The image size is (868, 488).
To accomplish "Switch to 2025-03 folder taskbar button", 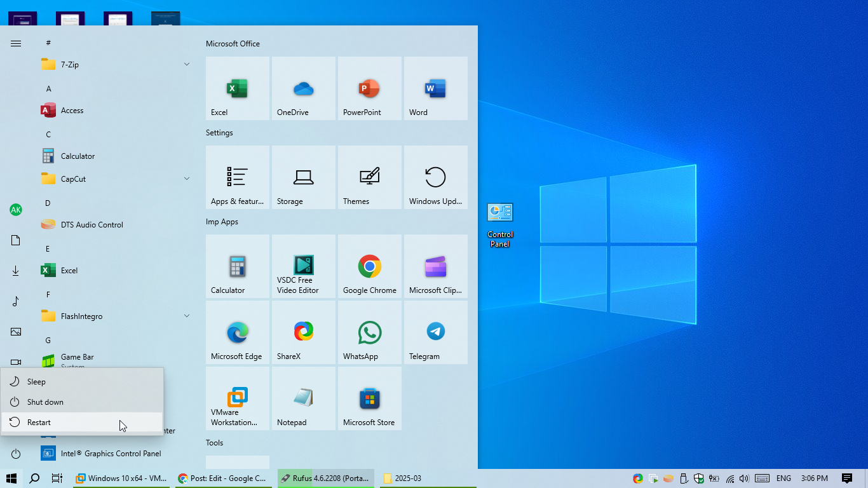I will [428, 478].
